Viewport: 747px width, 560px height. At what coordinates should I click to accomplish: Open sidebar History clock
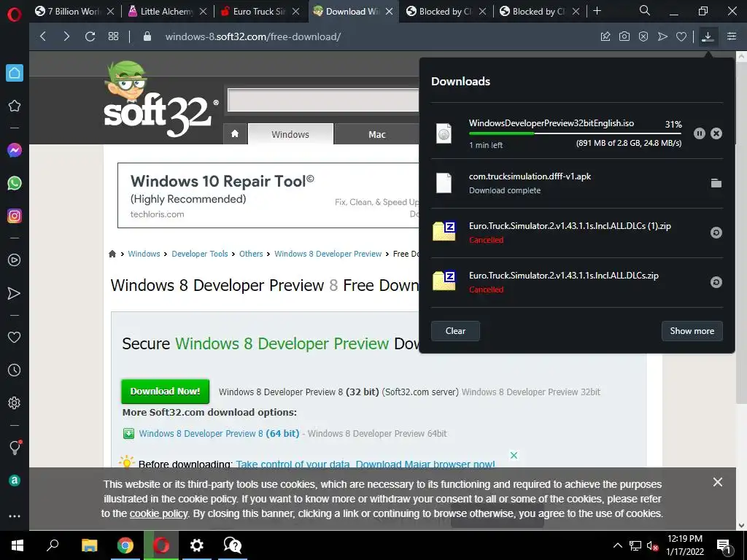15,370
